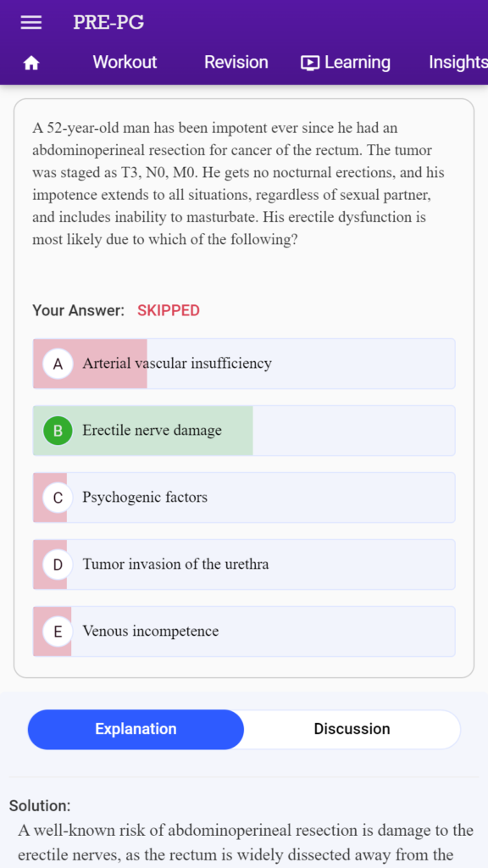This screenshot has width=488, height=868.
Task: Open the Workout tab
Action: click(125, 62)
